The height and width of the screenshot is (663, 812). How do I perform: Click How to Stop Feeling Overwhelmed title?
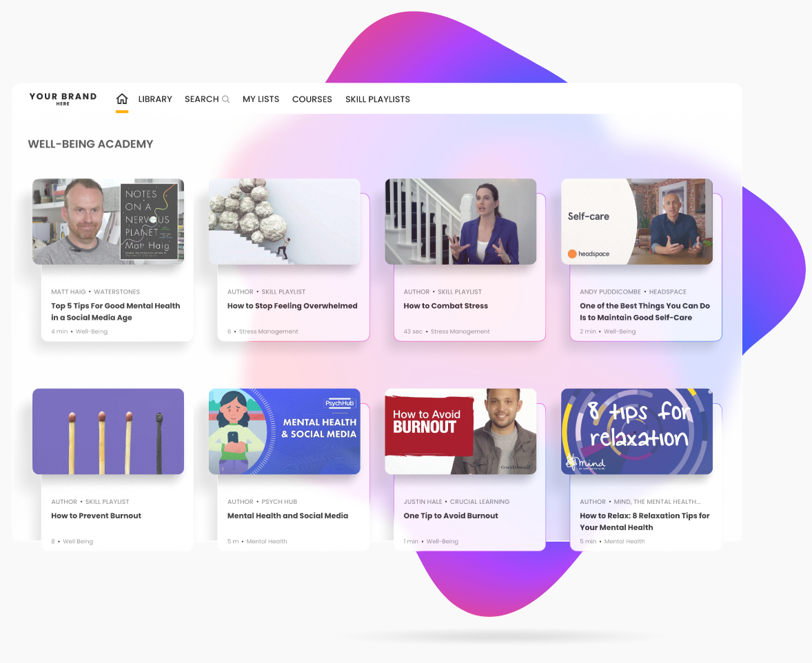(292, 305)
